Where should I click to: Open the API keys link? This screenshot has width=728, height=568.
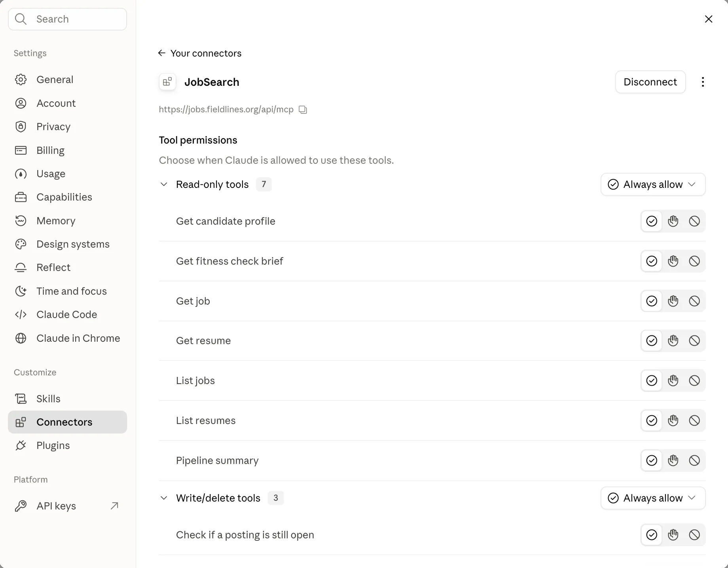pyautogui.click(x=67, y=506)
